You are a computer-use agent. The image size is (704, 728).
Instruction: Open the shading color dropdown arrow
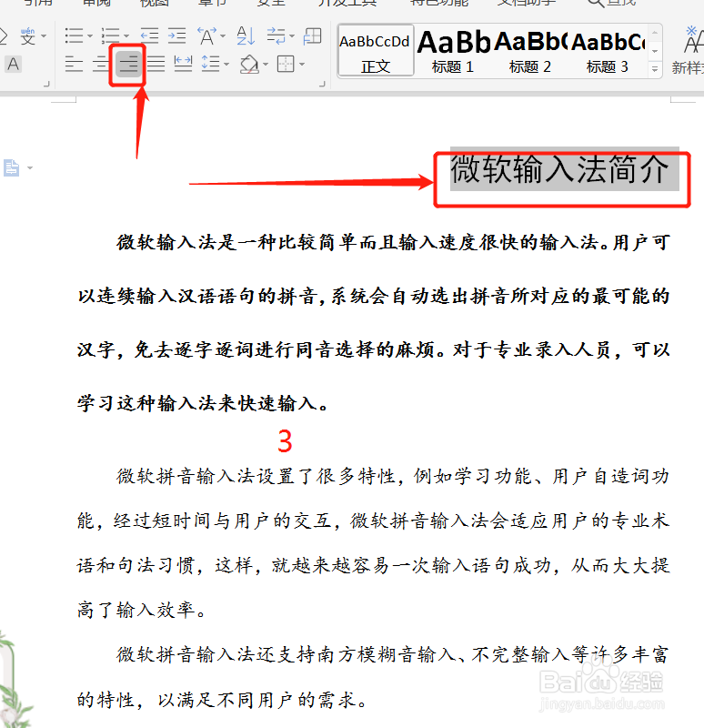pos(266,64)
